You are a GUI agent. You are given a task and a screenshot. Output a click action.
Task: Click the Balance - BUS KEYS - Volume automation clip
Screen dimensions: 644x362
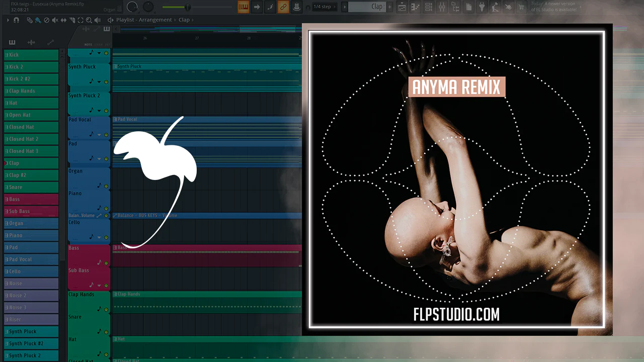point(207,215)
